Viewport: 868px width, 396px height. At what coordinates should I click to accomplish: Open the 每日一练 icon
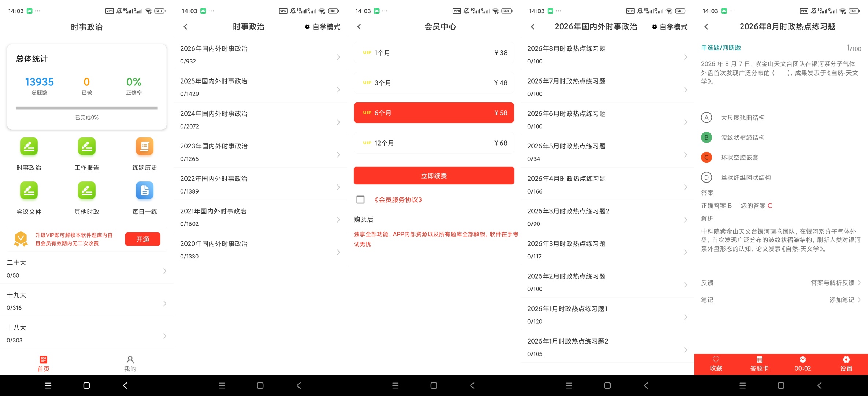145,191
